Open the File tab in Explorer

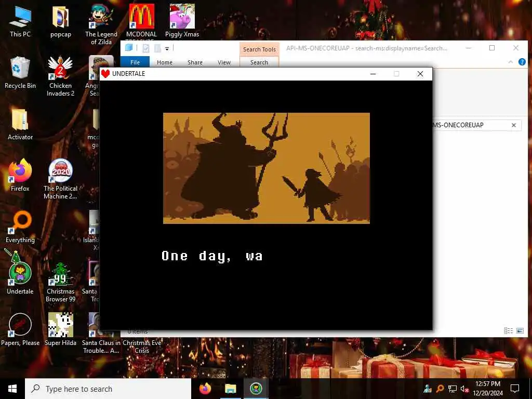[135, 62]
